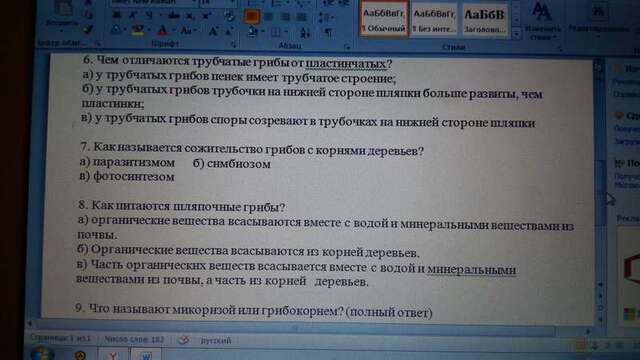The height and width of the screenshot is (360, 640).
Task: Toggle italic formatting in the ribbon
Action: pyautogui.click(x=133, y=16)
